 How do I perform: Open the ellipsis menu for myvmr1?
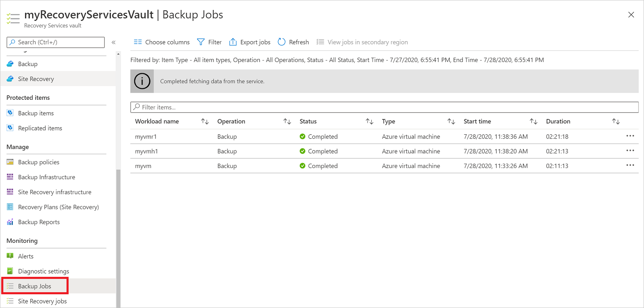tap(630, 136)
